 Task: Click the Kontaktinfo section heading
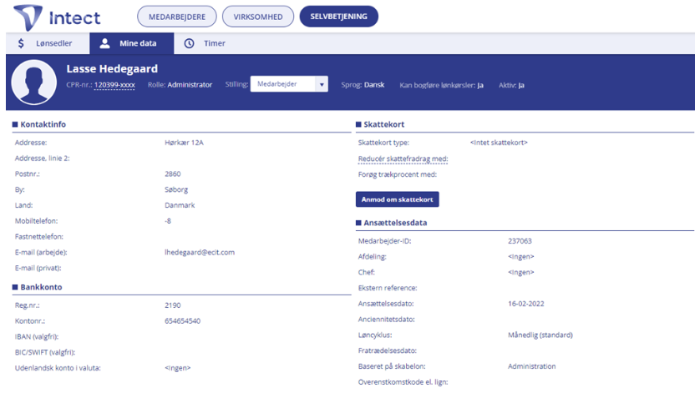point(43,124)
